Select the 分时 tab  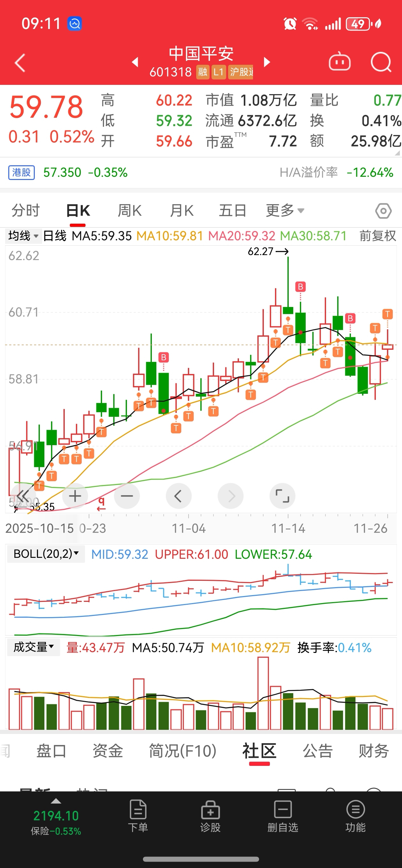click(x=26, y=211)
